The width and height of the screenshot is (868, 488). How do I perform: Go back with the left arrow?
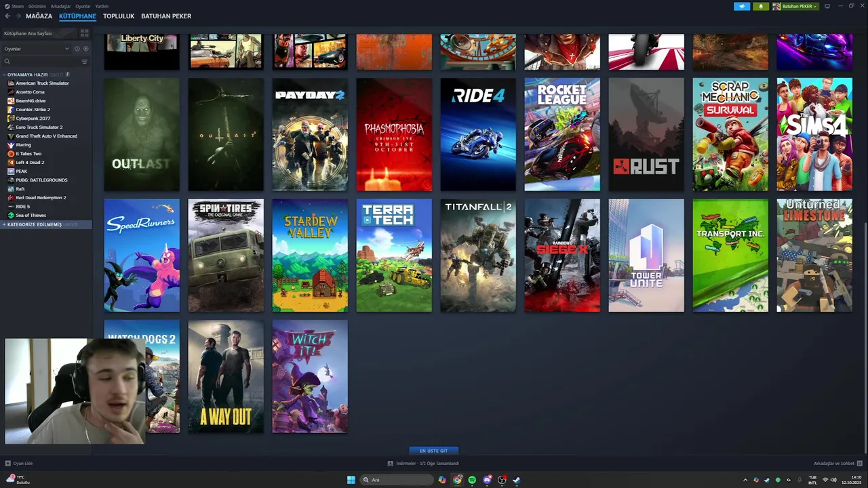pyautogui.click(x=7, y=16)
